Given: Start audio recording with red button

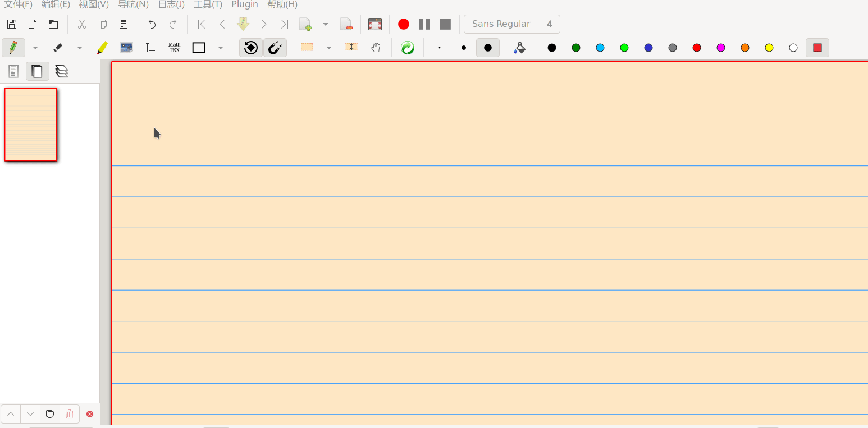Looking at the screenshot, I should pyautogui.click(x=403, y=24).
